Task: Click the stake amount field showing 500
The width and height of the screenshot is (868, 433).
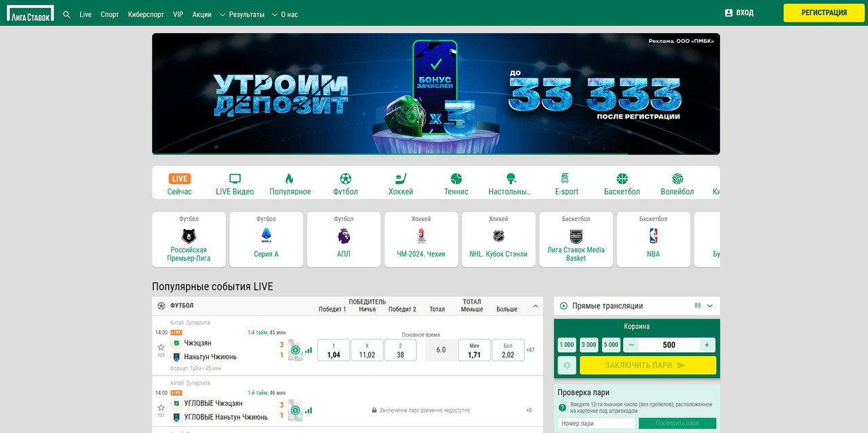Action: pos(669,345)
